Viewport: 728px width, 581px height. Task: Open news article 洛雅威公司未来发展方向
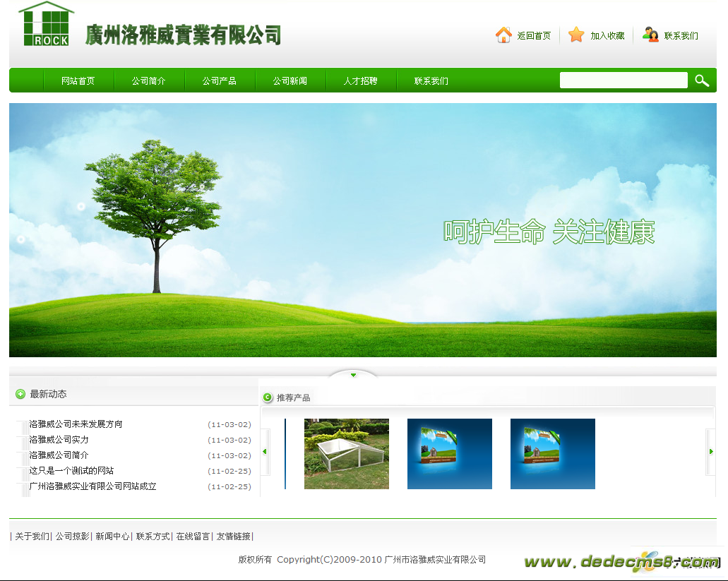(x=76, y=424)
